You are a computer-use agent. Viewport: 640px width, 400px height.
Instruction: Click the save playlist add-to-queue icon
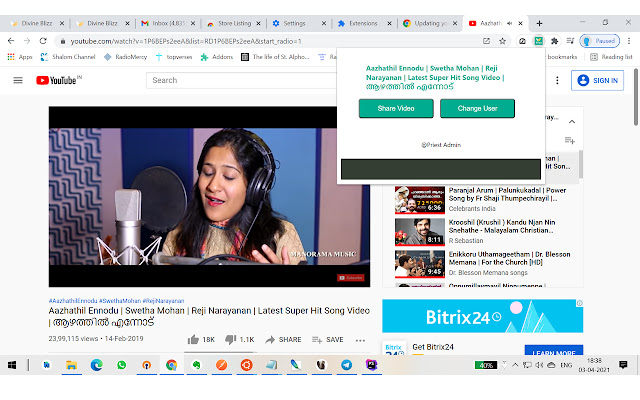(570, 140)
